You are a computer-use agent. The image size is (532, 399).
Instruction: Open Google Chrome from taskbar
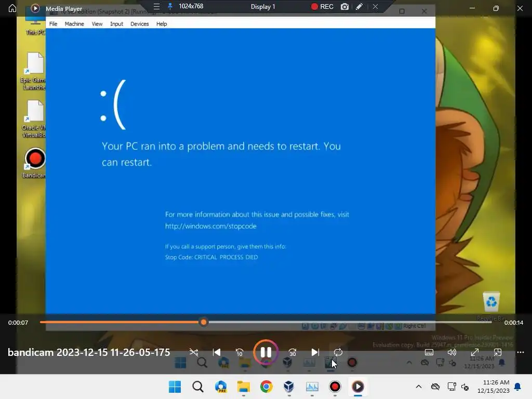[267, 387]
